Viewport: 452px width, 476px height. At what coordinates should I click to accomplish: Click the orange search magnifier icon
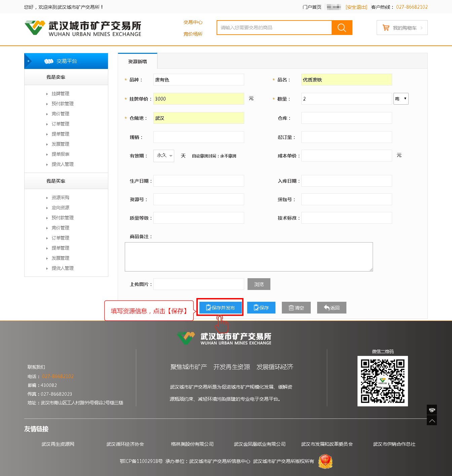point(342,28)
